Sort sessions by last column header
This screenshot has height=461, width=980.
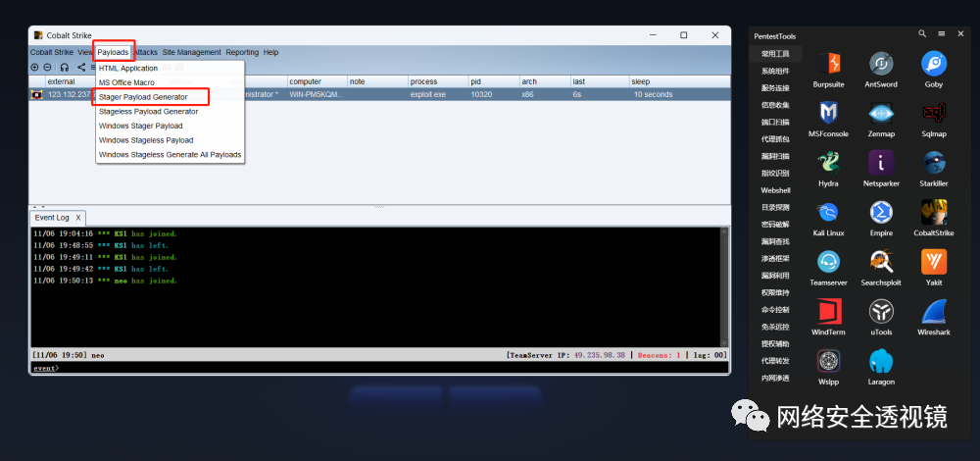pos(600,82)
